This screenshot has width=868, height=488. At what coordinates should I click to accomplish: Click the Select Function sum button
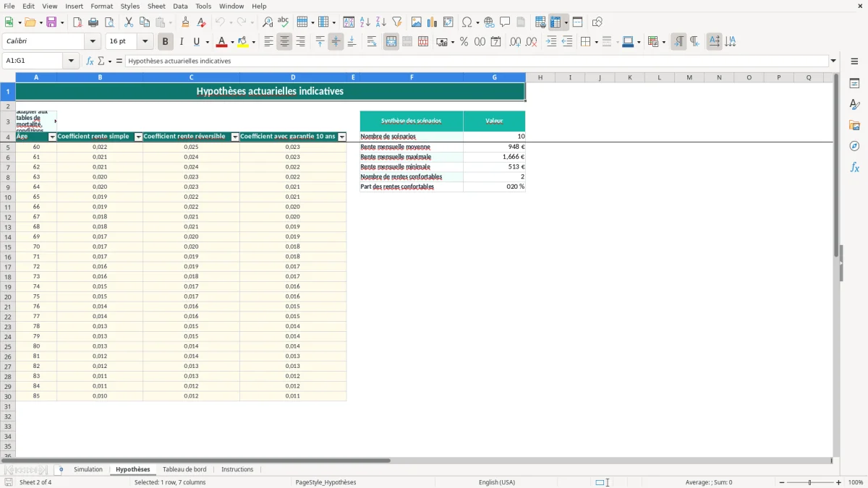tap(101, 61)
